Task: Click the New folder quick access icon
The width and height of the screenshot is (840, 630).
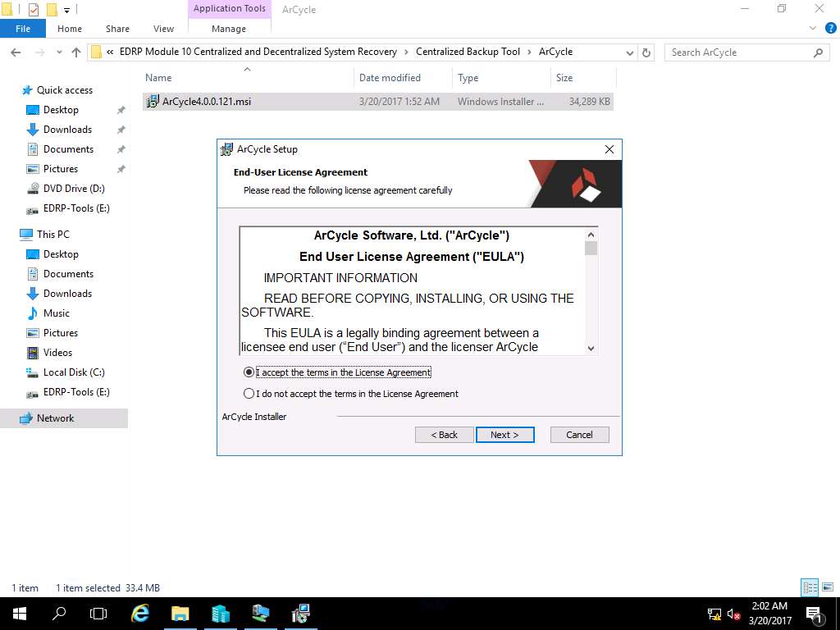Action: pos(52,9)
